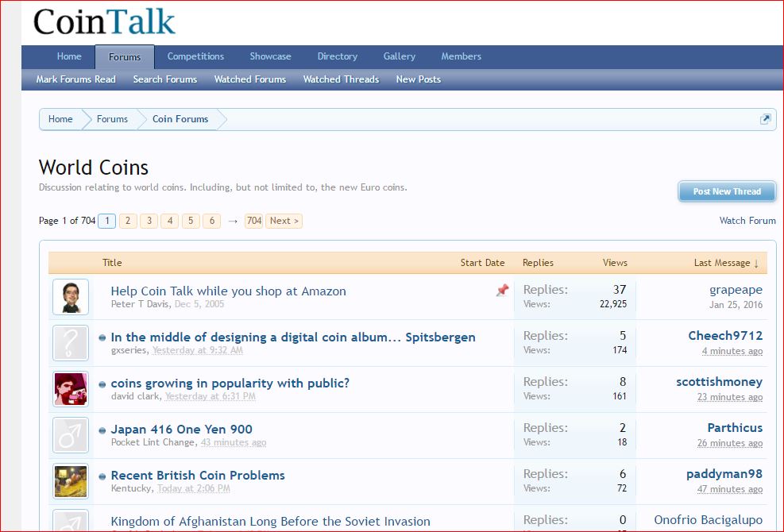The height and width of the screenshot is (532, 784).
Task: Select the Gallery navigation tab
Action: (x=399, y=56)
